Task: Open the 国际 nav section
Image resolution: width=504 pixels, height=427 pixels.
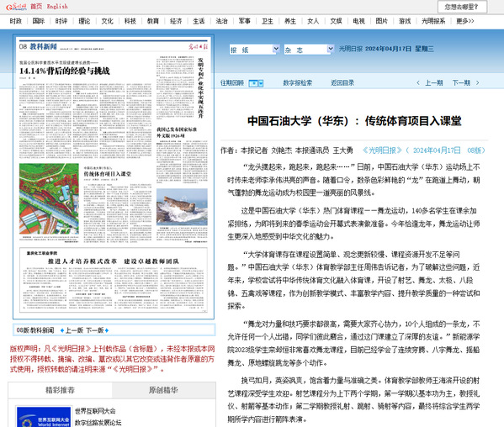Action: 38,21
